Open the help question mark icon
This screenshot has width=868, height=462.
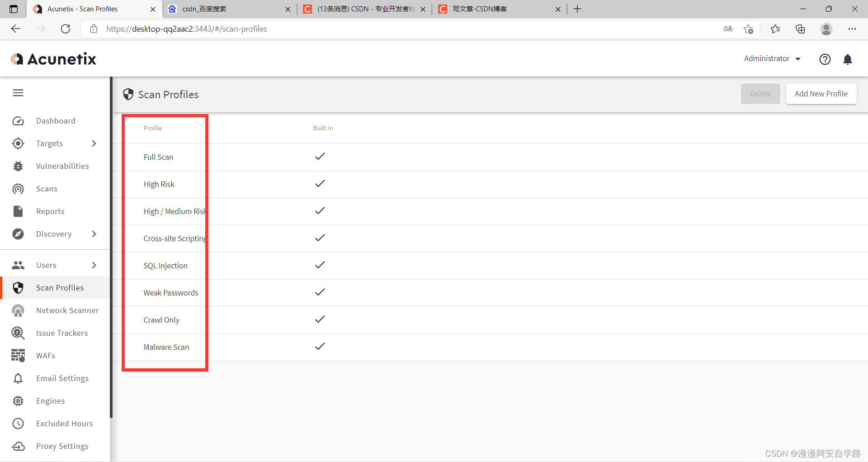(x=825, y=59)
